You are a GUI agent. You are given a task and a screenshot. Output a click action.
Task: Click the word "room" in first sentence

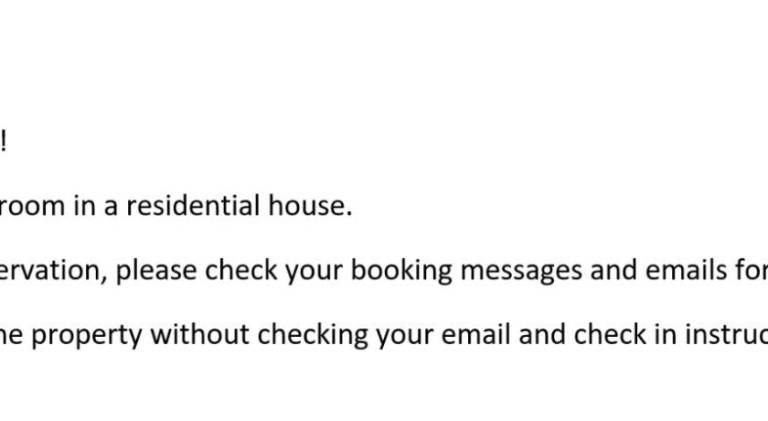click(x=32, y=206)
